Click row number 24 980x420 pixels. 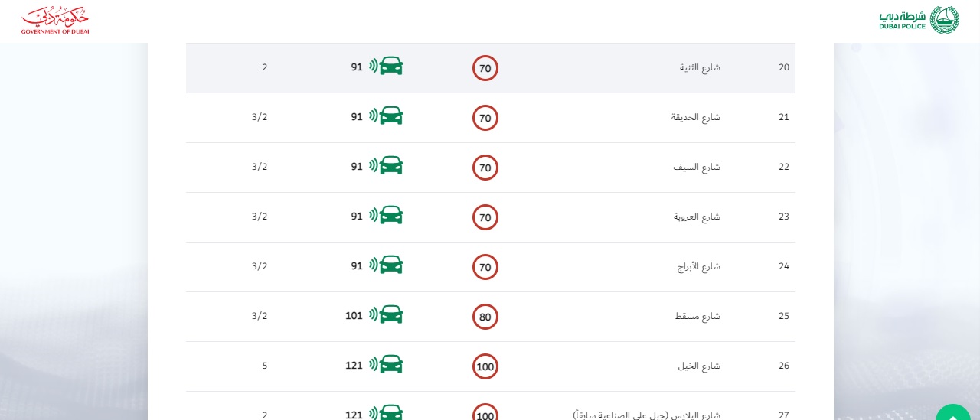[783, 266]
